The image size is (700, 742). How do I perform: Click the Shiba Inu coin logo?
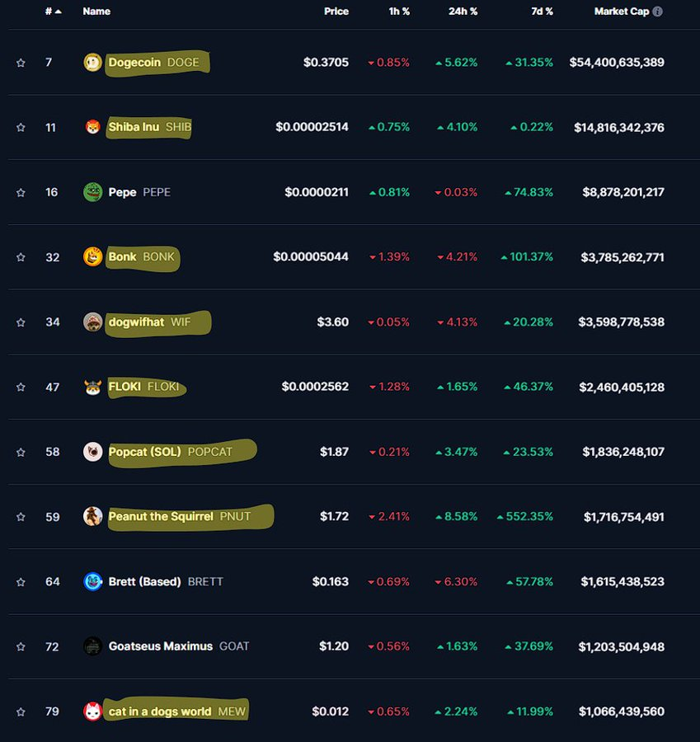pos(92,127)
